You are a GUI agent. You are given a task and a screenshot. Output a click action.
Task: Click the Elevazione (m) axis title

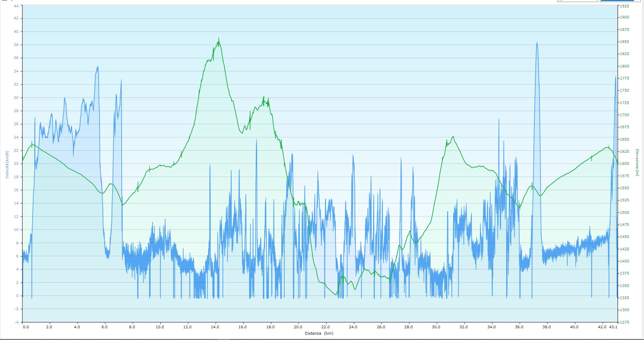click(637, 163)
